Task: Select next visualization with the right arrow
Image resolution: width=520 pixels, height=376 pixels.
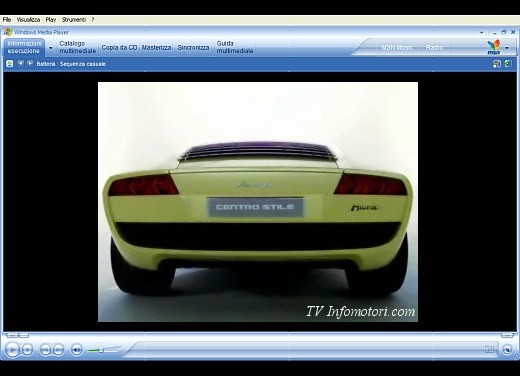Action: coord(30,63)
